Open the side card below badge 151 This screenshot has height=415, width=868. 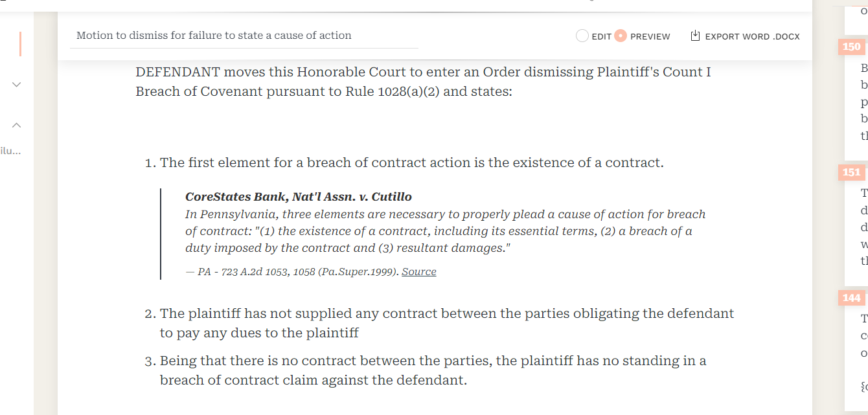856,227
